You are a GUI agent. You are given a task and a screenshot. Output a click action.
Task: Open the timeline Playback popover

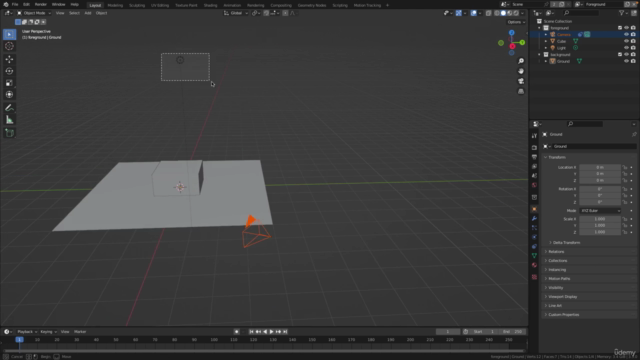click(27, 332)
